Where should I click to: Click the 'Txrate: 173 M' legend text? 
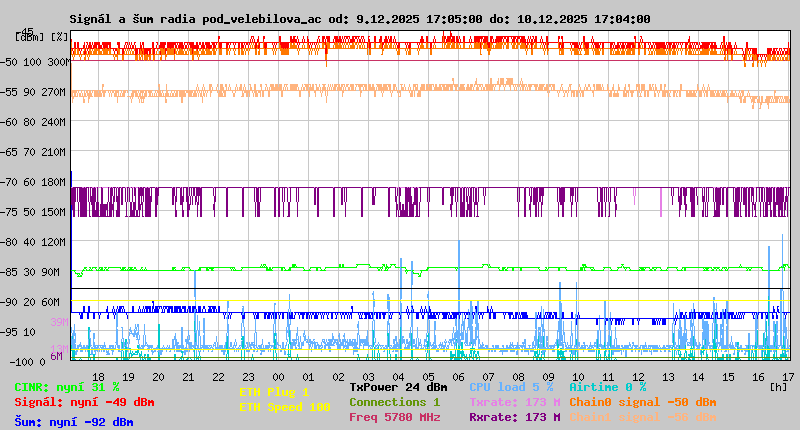click(x=514, y=402)
